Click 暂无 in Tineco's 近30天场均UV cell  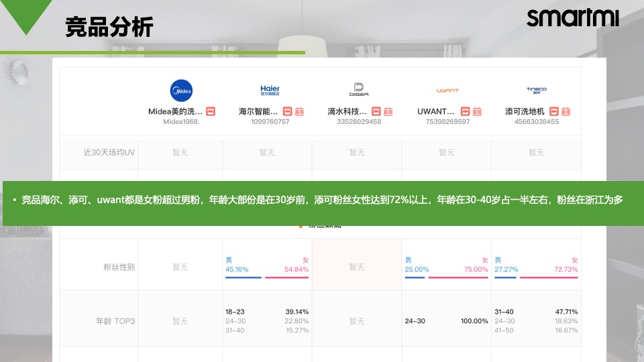537,152
